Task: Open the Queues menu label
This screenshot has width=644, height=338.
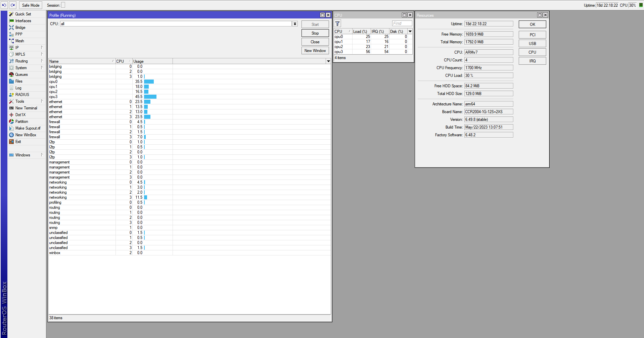Action: 21,75
